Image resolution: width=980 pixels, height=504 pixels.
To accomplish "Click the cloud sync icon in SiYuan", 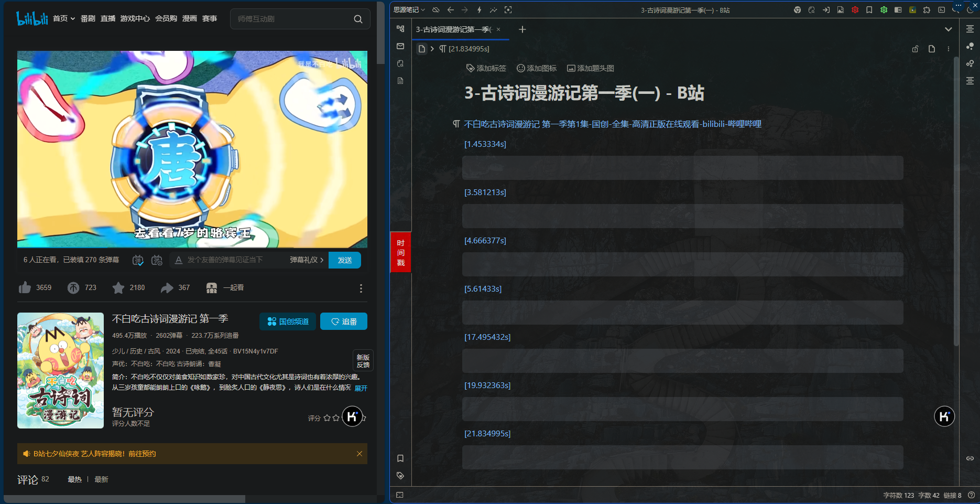I will pyautogui.click(x=435, y=10).
